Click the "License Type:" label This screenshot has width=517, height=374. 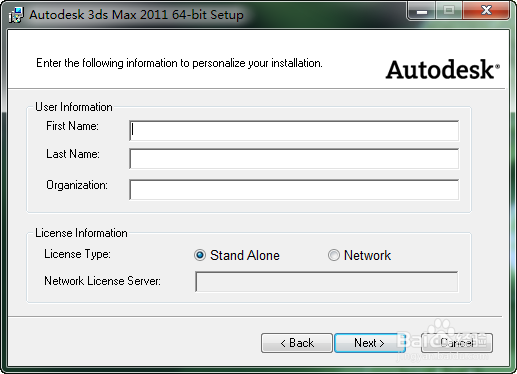coord(77,254)
